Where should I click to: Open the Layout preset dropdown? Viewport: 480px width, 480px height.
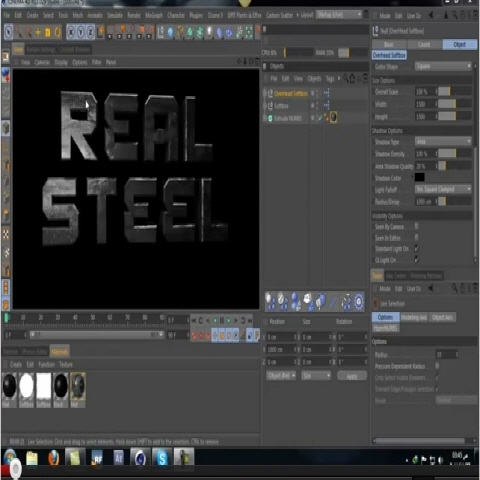click(339, 15)
